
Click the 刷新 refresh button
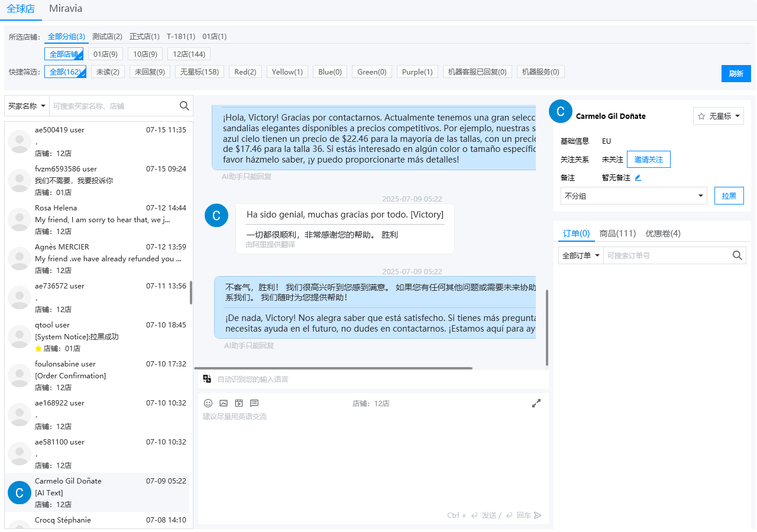point(736,74)
